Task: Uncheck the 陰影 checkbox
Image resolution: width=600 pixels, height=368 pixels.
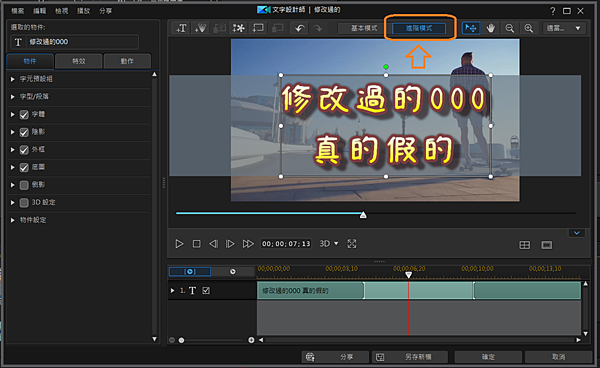Action: [24, 132]
